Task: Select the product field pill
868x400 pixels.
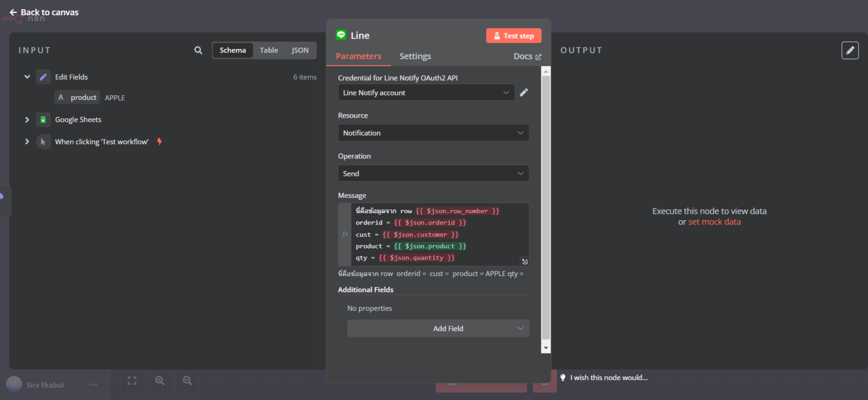Action: point(77,97)
